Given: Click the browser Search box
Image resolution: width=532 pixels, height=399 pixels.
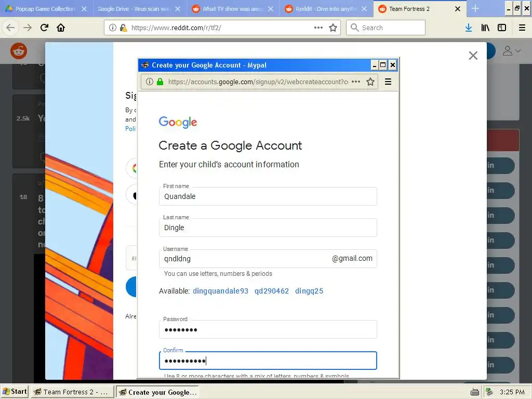Looking at the screenshot, I should pos(386,28).
